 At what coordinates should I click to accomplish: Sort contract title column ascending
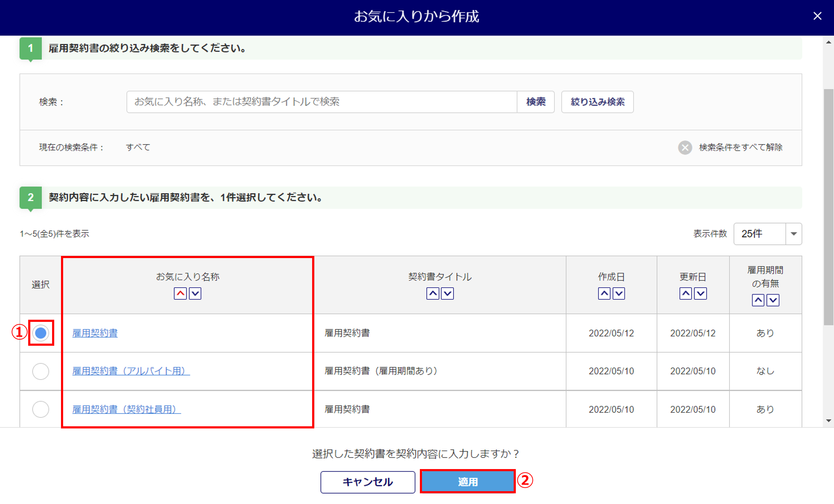coord(433,294)
